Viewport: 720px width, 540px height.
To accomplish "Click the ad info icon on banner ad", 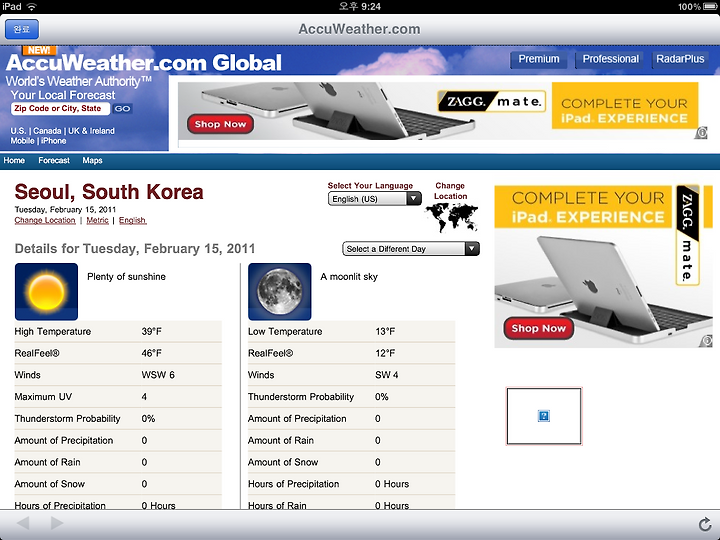I will tap(701, 133).
